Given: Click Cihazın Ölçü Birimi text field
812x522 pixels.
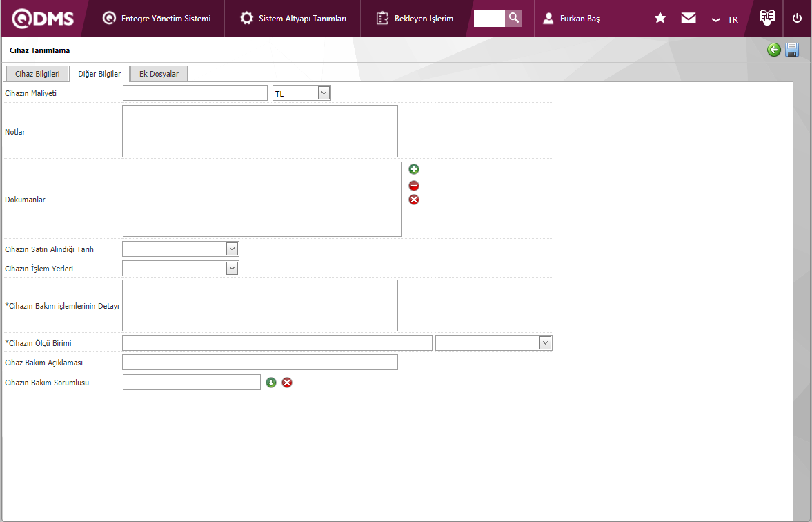Looking at the screenshot, I should tap(277, 342).
